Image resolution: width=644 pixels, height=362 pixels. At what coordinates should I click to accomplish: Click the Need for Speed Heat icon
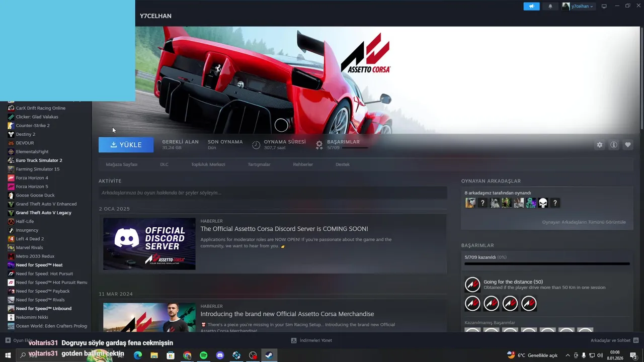(x=11, y=265)
